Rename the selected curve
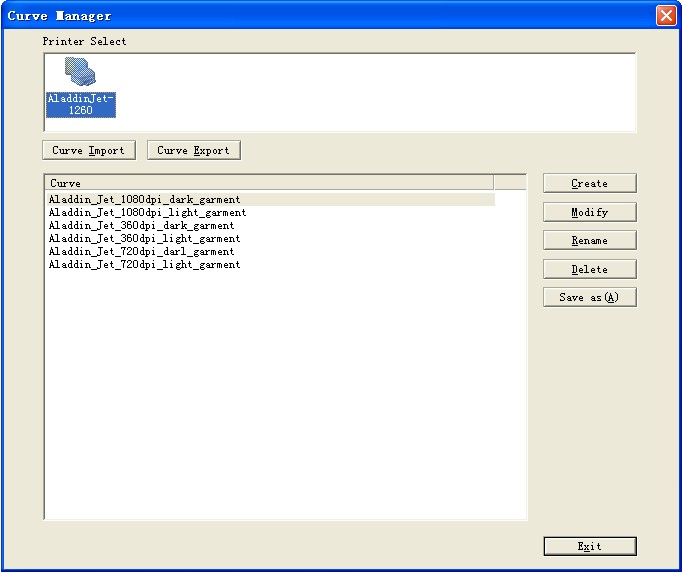Image resolution: width=682 pixels, height=573 pixels. click(x=590, y=241)
